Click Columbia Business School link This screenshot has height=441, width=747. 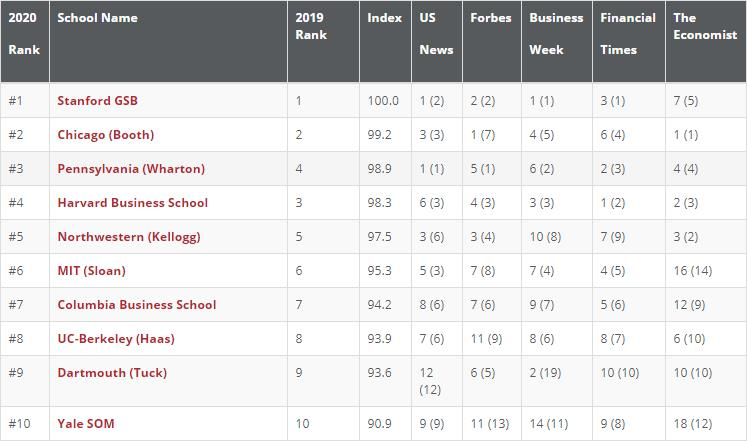137,305
